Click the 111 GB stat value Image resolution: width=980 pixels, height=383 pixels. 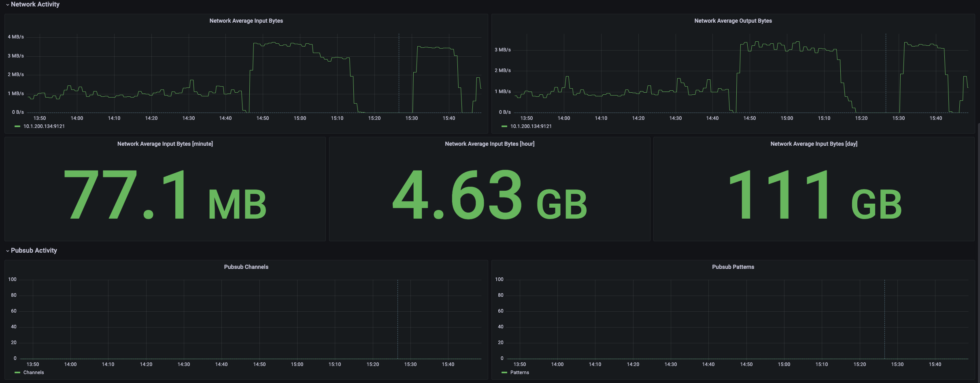coord(814,195)
